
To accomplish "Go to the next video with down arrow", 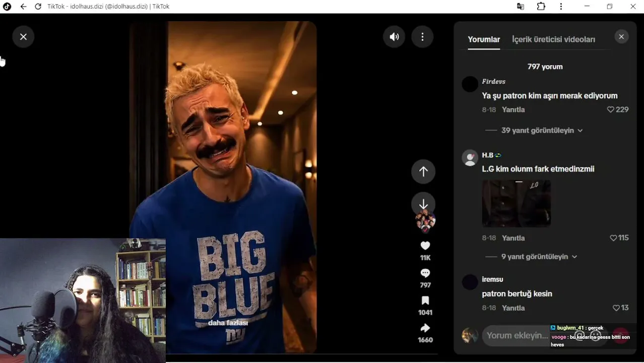I will [x=423, y=204].
